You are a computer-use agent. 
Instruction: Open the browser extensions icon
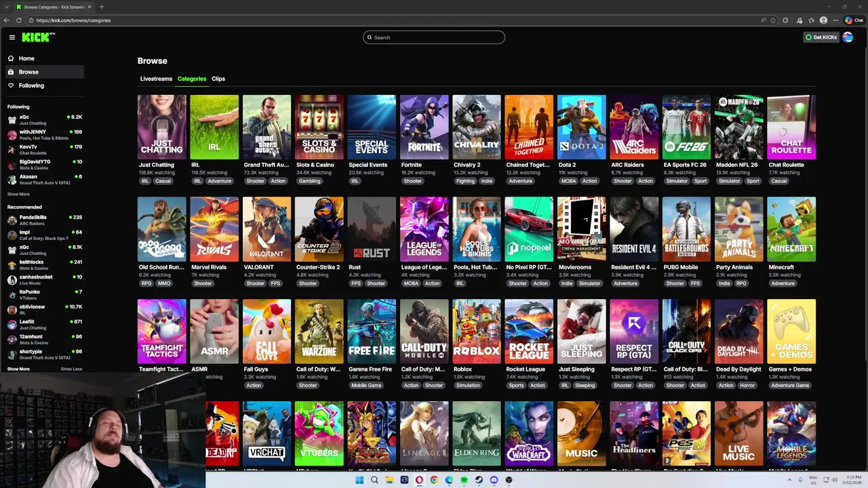(786, 20)
